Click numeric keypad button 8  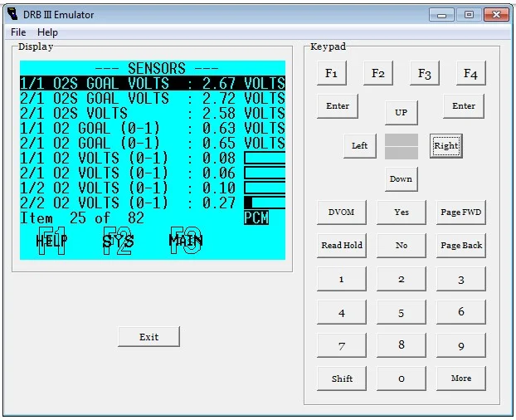(402, 345)
